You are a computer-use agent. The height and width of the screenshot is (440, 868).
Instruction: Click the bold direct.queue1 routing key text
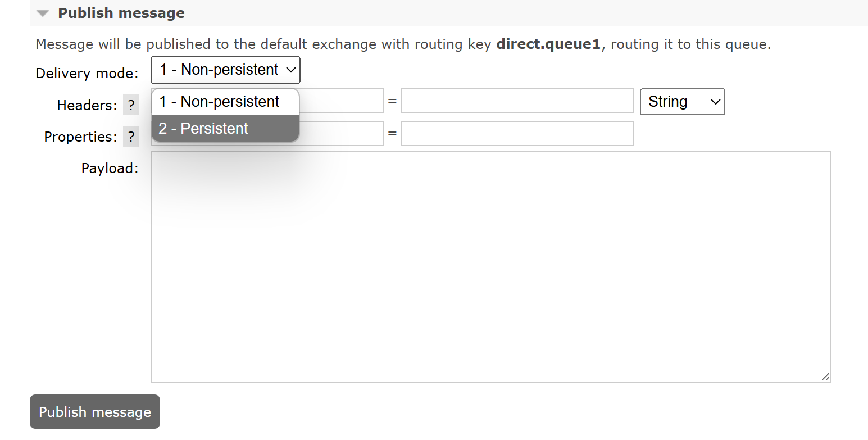pos(548,44)
